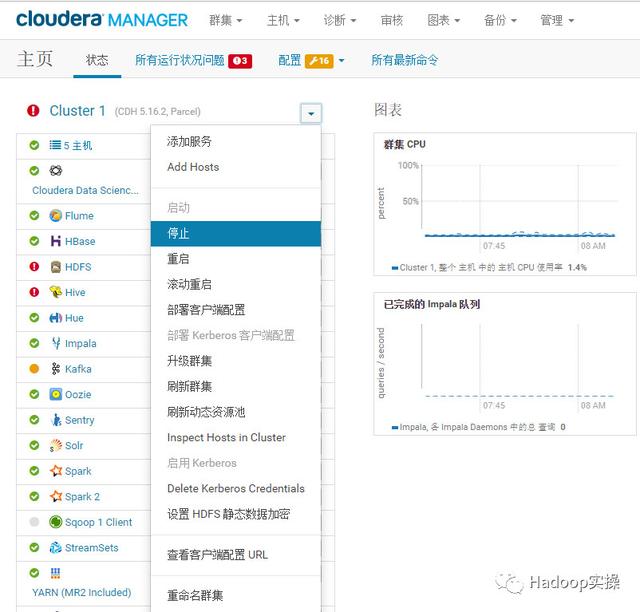Click the StreamSets service icon
The image size is (640, 612).
[56, 547]
